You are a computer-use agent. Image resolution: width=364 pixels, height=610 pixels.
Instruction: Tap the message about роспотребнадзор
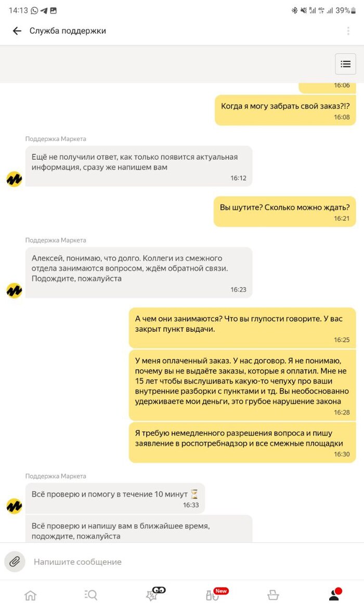pos(242,443)
